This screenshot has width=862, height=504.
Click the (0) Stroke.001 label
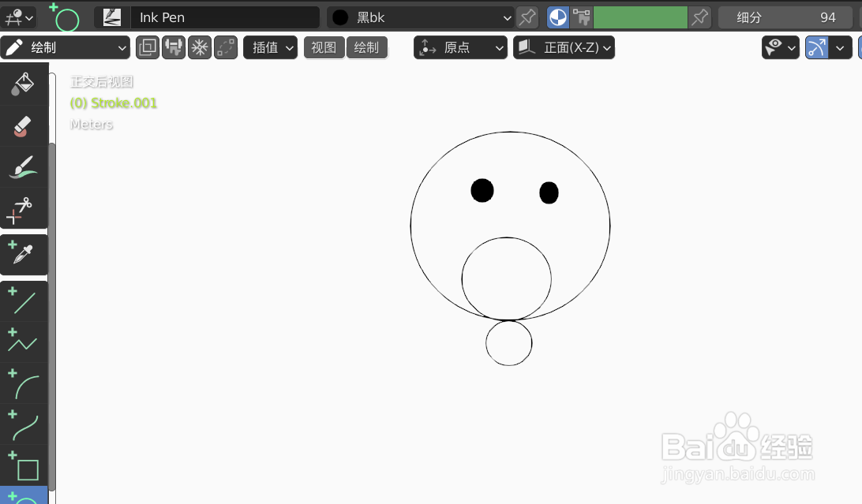(113, 103)
